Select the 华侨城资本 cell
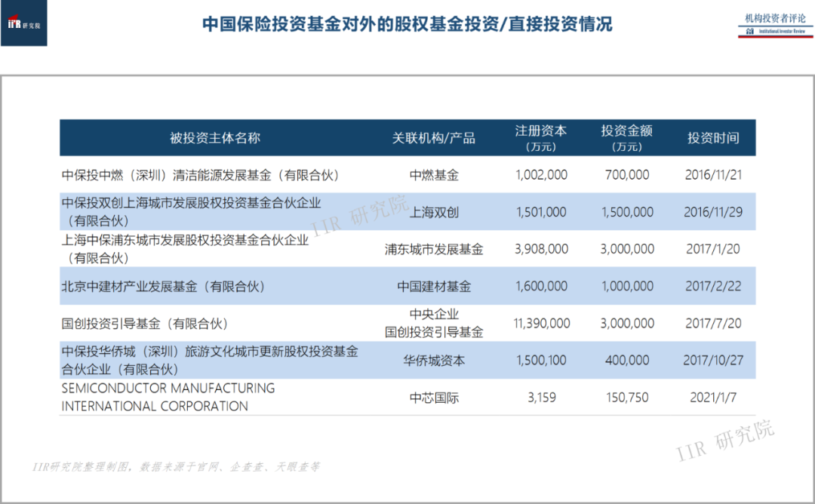The image size is (815, 504). click(x=434, y=361)
